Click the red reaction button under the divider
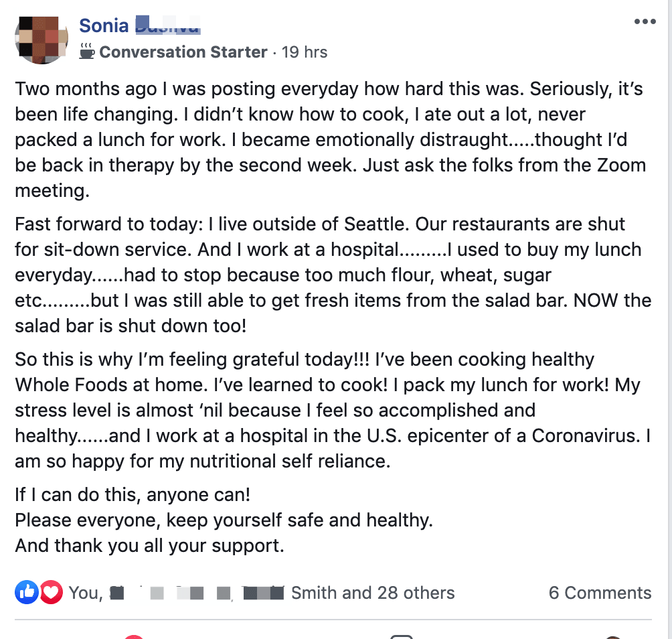Image resolution: width=672 pixels, height=639 pixels. coord(134,636)
